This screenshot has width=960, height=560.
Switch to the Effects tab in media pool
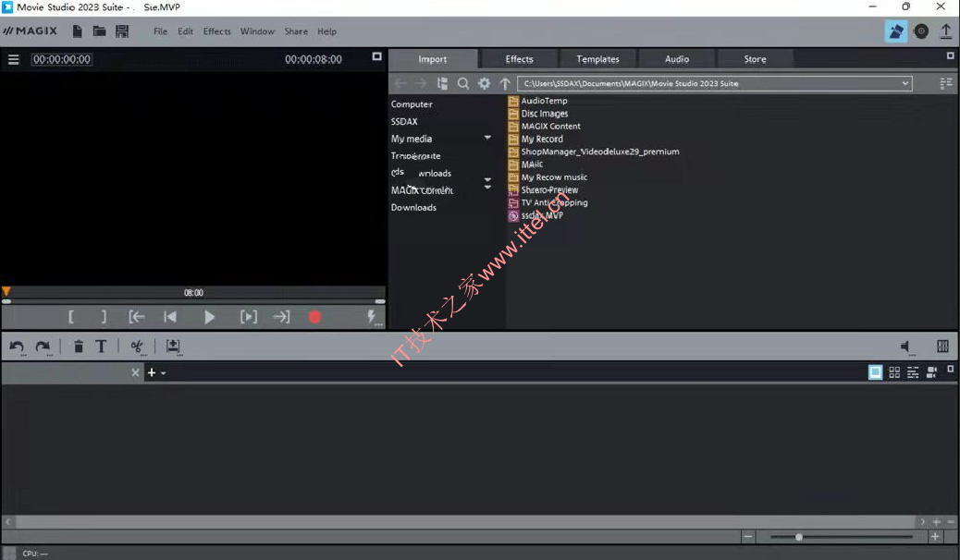pos(519,59)
